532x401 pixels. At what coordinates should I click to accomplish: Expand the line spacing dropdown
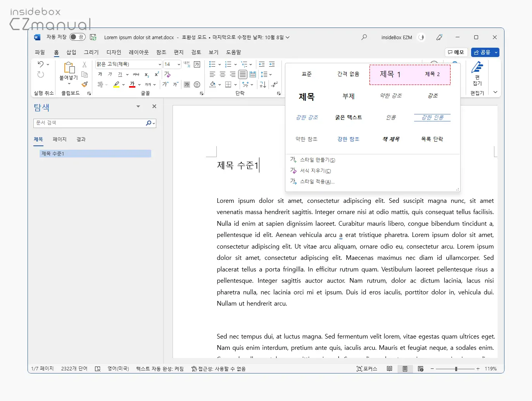click(x=270, y=74)
